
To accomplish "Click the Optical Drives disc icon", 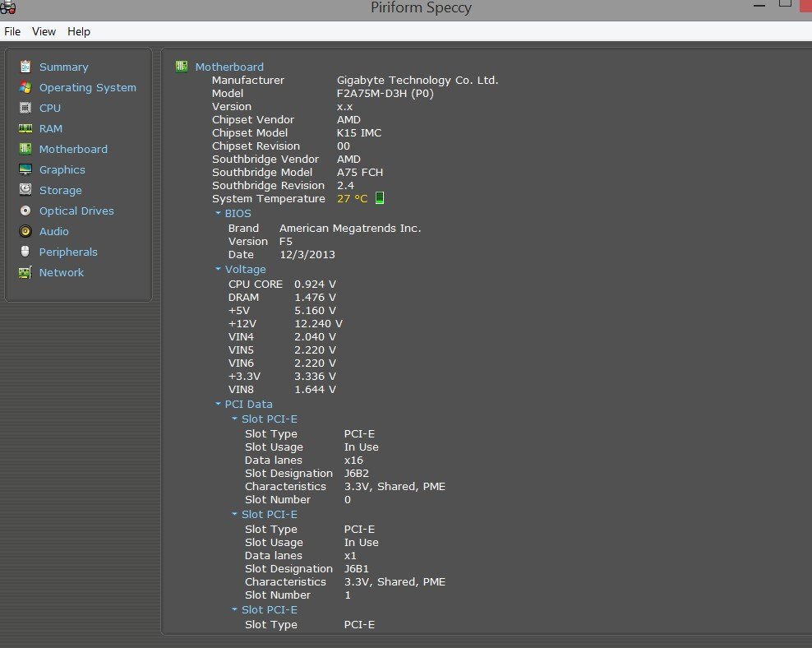I will coord(25,211).
